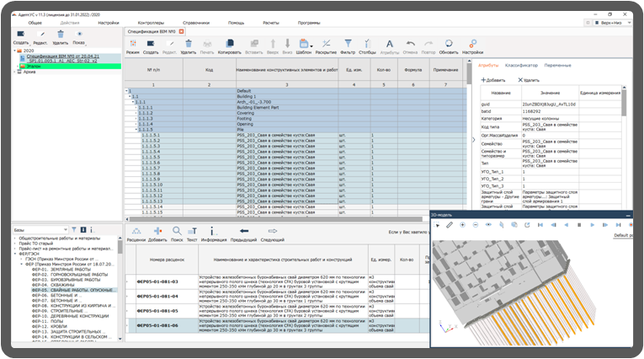Select rate row ФЕР05-01-081-04
Screen dimensions: 644x359
[x=277, y=296]
